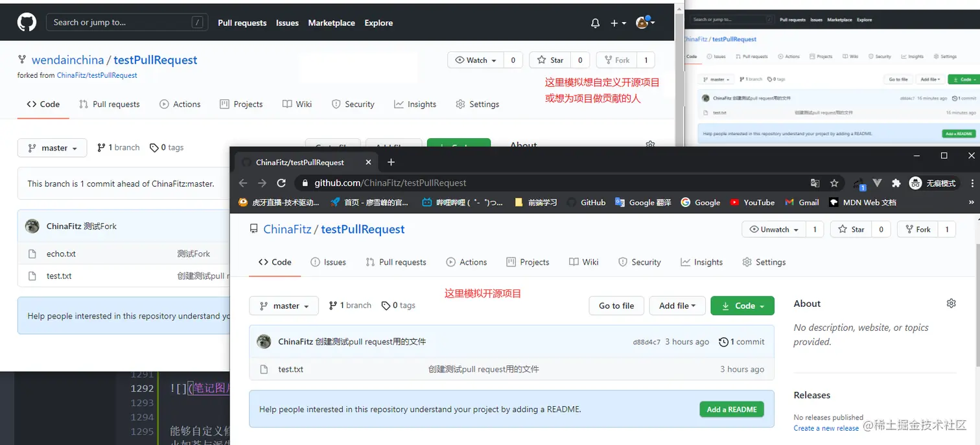Open Issues in back window's top navbar

pos(287,23)
